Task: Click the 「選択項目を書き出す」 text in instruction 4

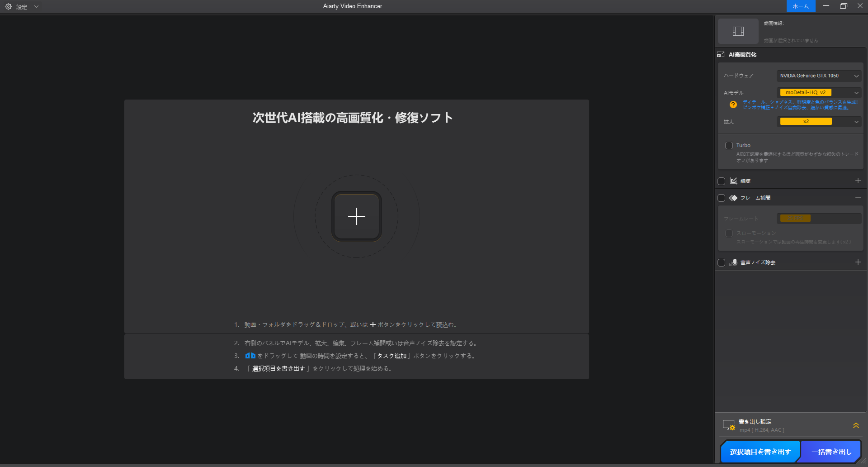Action: click(278, 368)
